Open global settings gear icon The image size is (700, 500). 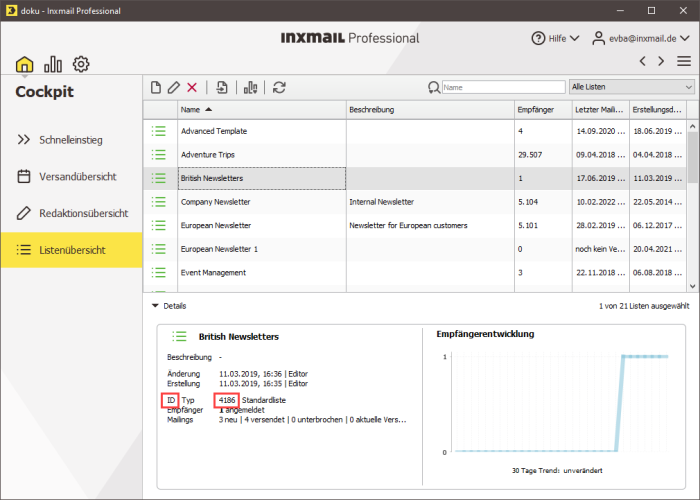[x=81, y=64]
